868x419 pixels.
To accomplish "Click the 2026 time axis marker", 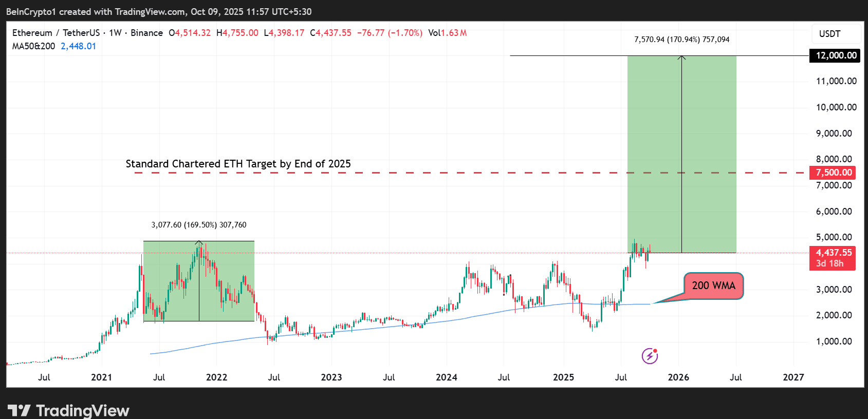I will click(678, 377).
